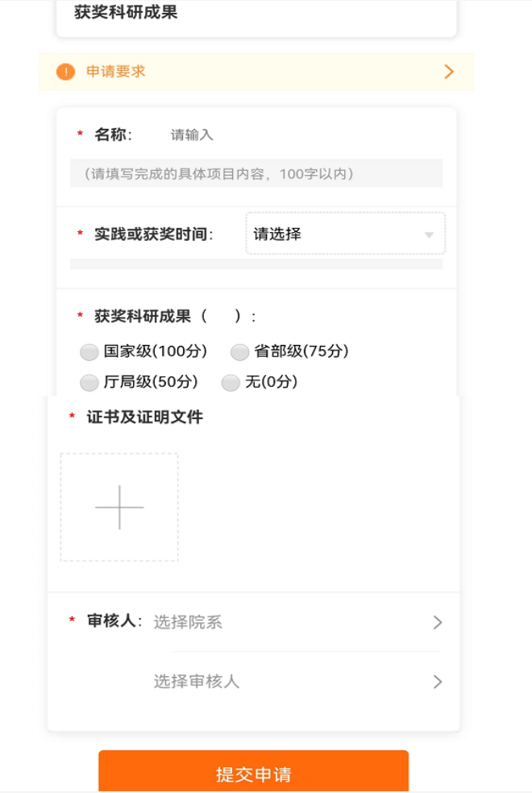
Task: Tap the plus icon to upload certificate
Action: pos(119,507)
